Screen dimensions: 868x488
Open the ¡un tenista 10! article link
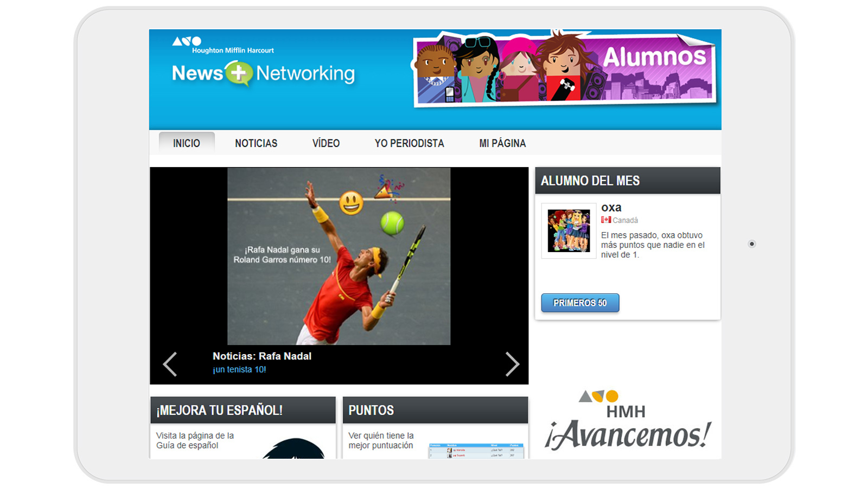tap(239, 369)
